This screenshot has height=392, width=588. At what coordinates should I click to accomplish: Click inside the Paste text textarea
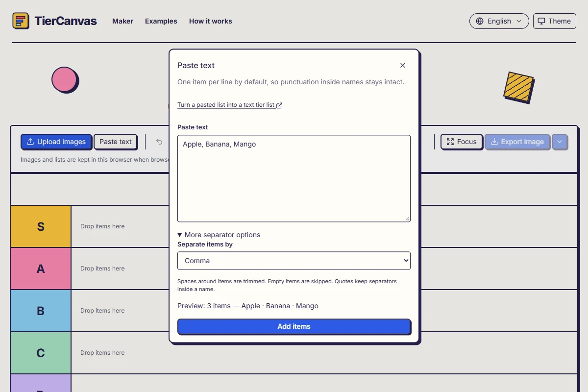coord(294,178)
